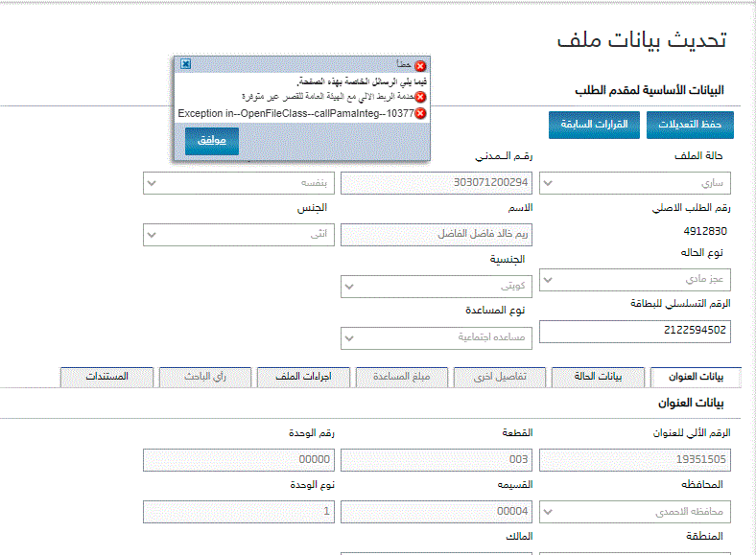The image size is (756, 555).
Task: Confirm the error with the موافق button
Action: pyautogui.click(x=212, y=141)
